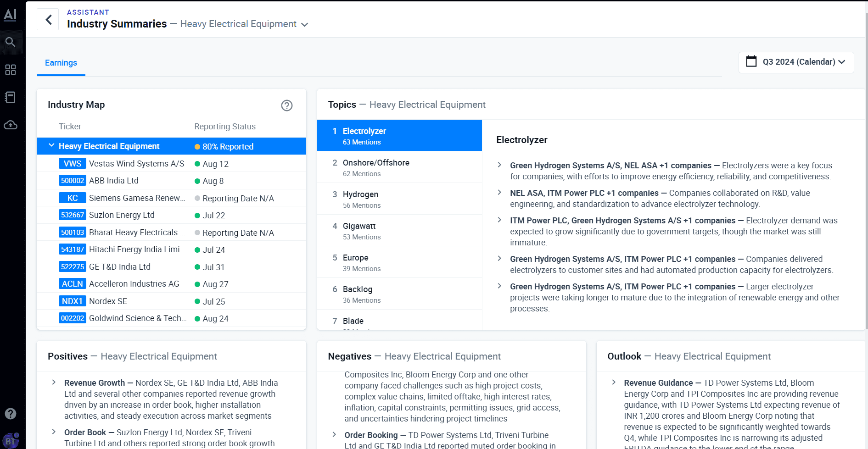
Task: Click the BT user avatar
Action: (x=10, y=441)
